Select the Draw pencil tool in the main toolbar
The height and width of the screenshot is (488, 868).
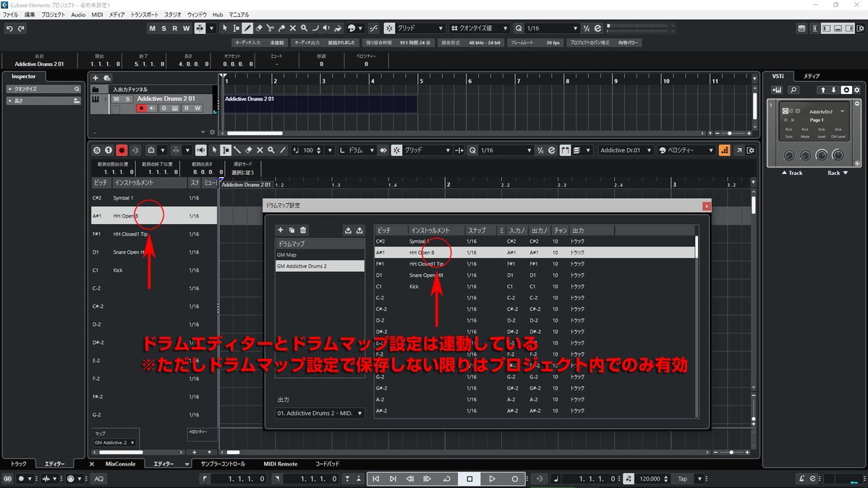(247, 28)
